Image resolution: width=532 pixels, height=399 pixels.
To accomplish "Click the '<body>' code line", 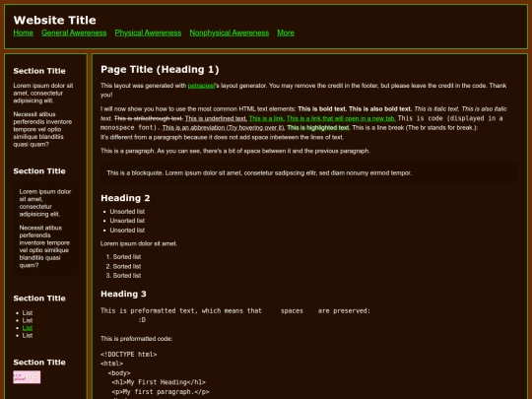I will tap(119, 372).
